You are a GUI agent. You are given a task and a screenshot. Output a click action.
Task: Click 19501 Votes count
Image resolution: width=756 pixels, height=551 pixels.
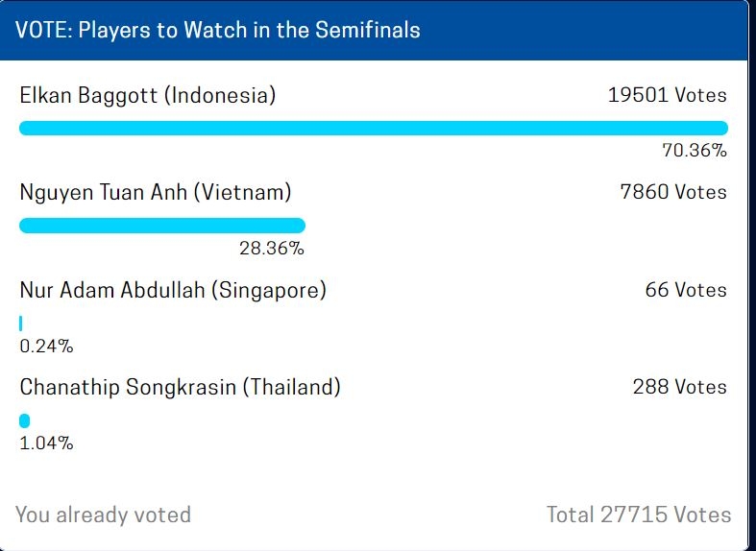[668, 95]
